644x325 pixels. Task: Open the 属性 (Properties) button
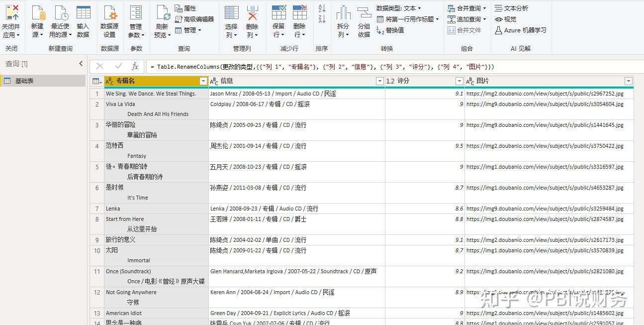click(x=185, y=8)
